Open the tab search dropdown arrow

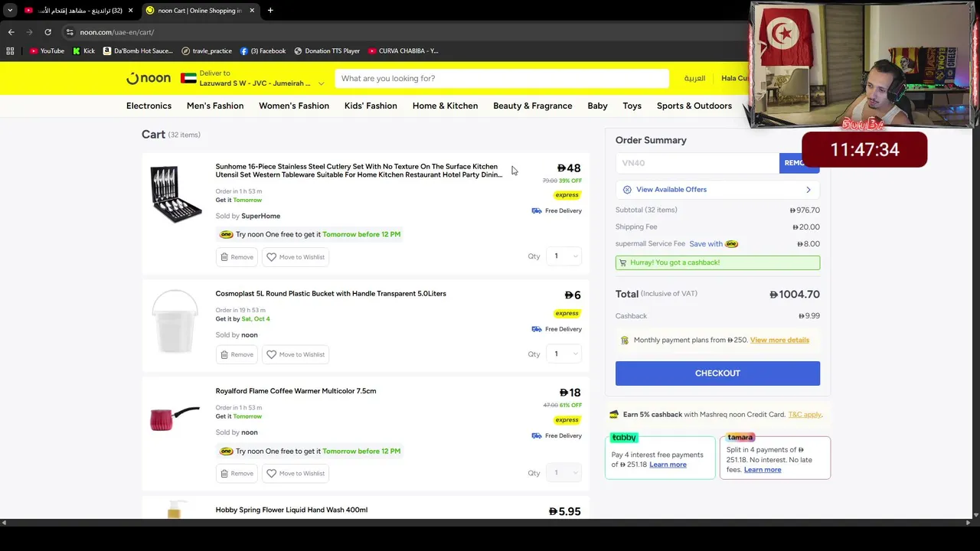click(10, 11)
